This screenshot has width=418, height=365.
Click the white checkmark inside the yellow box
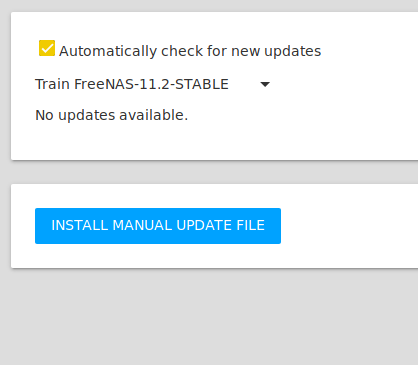coord(47,49)
